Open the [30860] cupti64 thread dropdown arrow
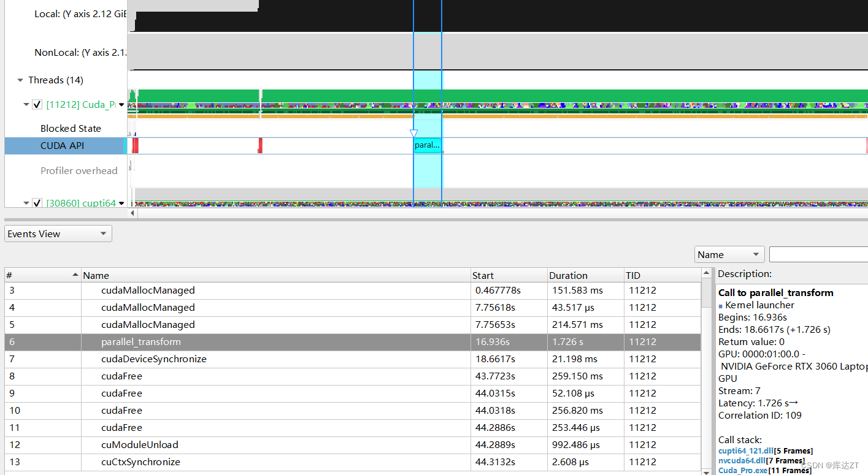This screenshot has width=868, height=475. tap(121, 203)
